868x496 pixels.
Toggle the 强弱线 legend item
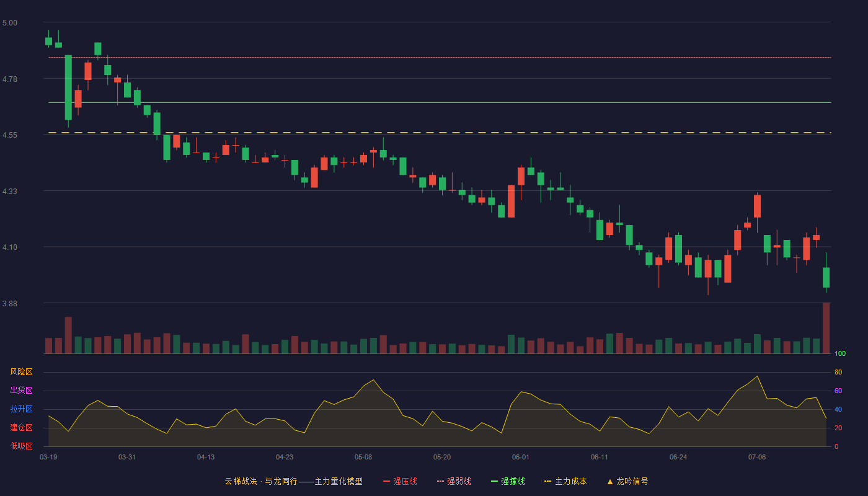point(454,481)
